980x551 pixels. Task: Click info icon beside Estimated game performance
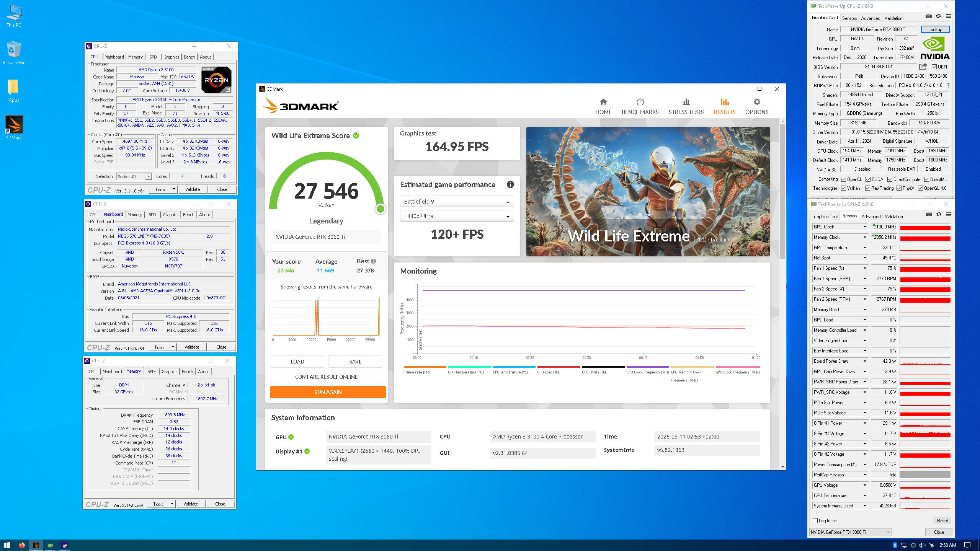510,184
